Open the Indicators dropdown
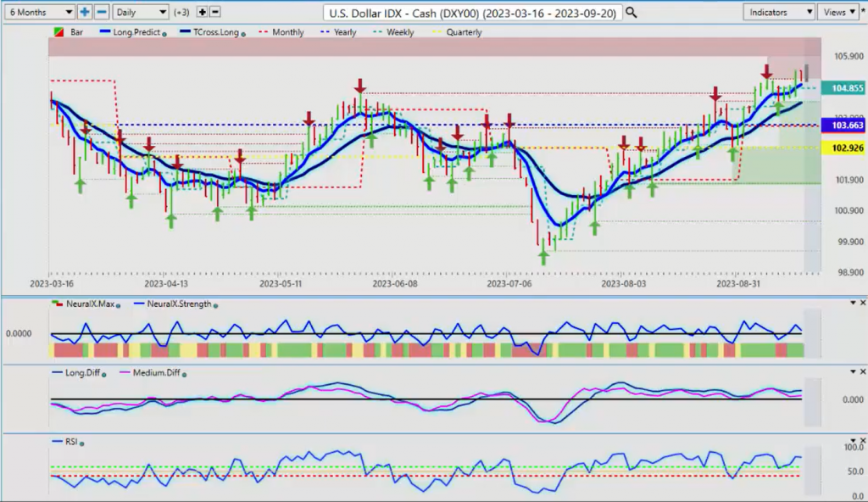 (778, 12)
